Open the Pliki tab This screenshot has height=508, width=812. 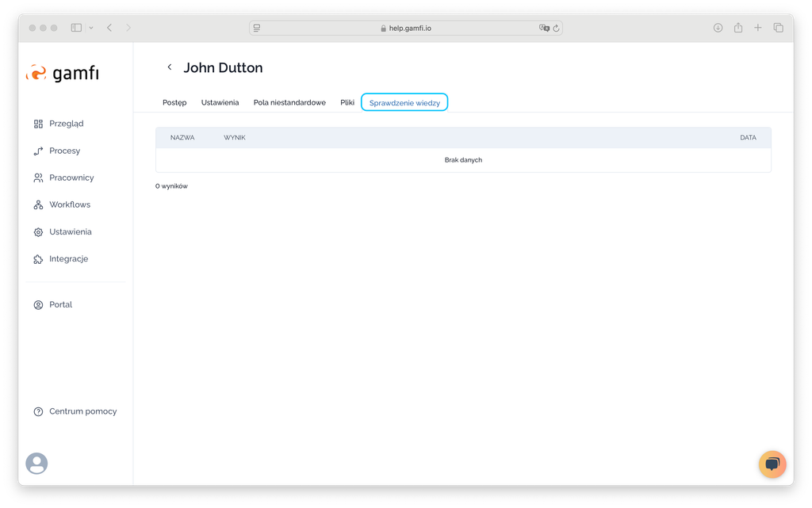(347, 102)
